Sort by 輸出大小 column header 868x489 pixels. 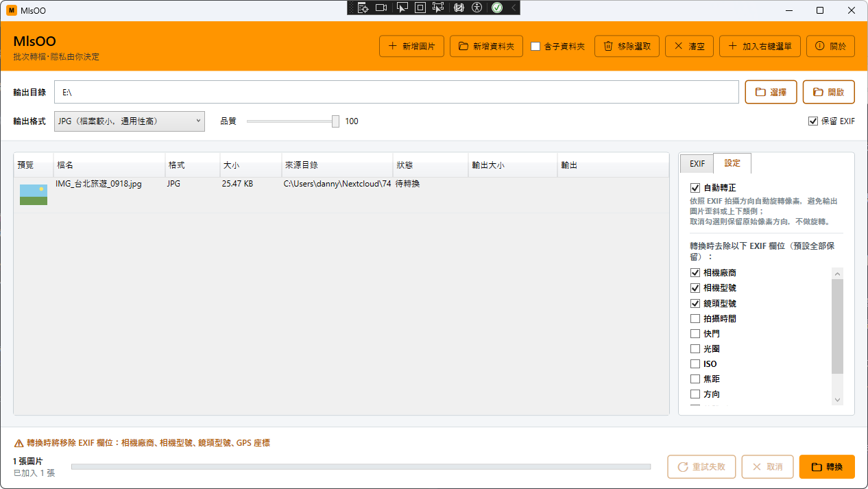click(x=513, y=165)
